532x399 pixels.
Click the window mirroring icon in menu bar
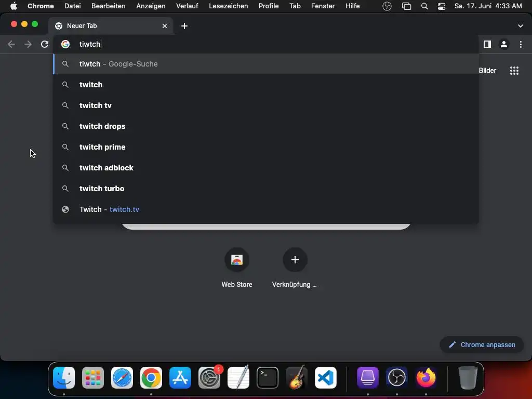click(x=406, y=6)
